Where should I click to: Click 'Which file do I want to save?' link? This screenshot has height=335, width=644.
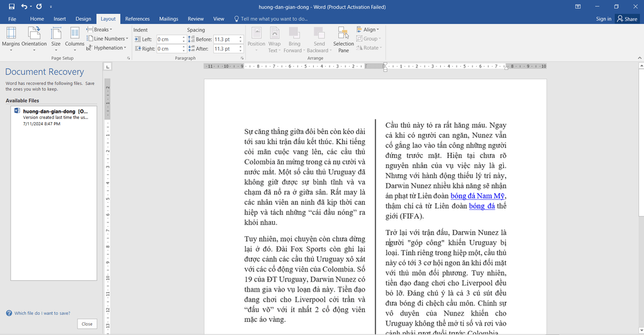point(42,313)
